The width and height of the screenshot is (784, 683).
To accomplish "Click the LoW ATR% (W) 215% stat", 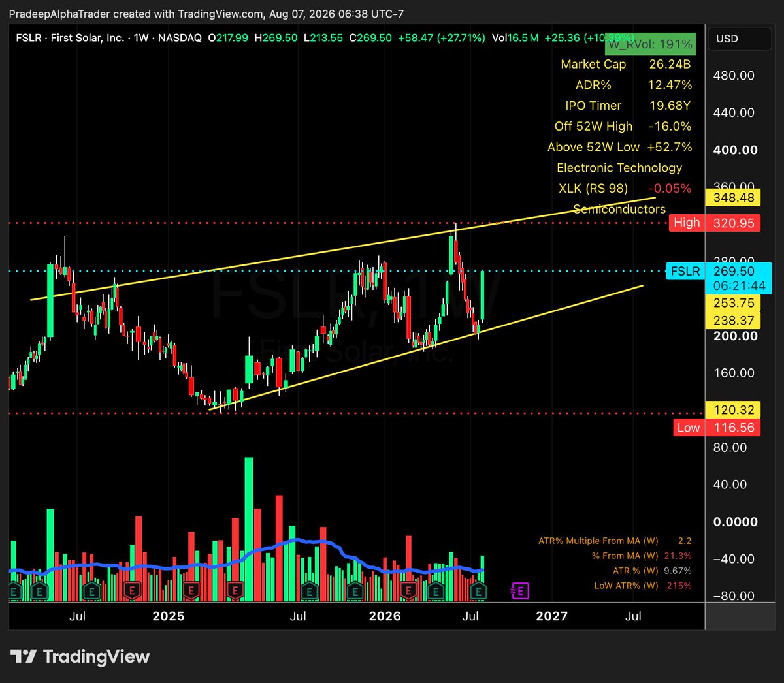I will tap(643, 586).
